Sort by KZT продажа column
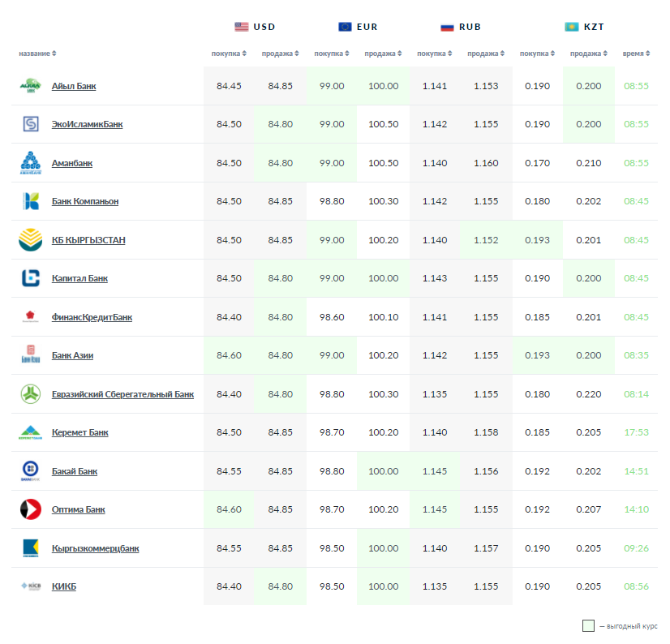The image size is (670, 644). coord(588,54)
